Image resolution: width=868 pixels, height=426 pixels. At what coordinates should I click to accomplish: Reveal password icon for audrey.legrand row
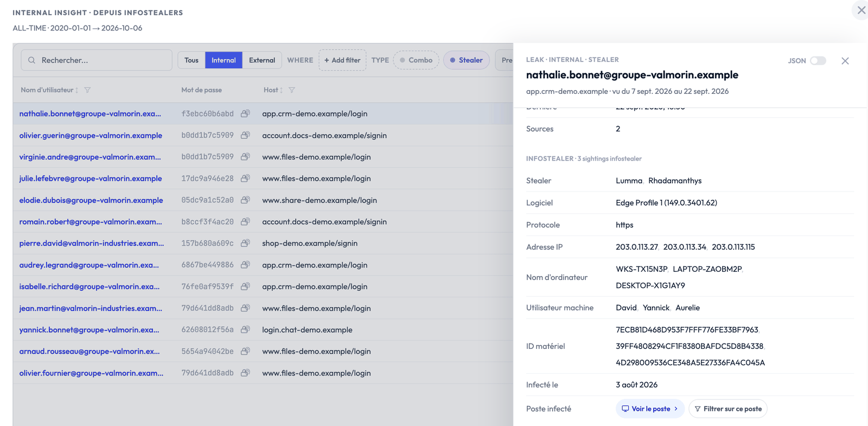tap(245, 265)
